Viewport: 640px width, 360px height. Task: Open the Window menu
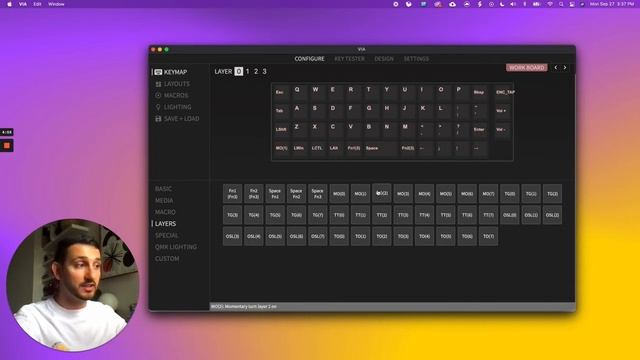pos(56,4)
